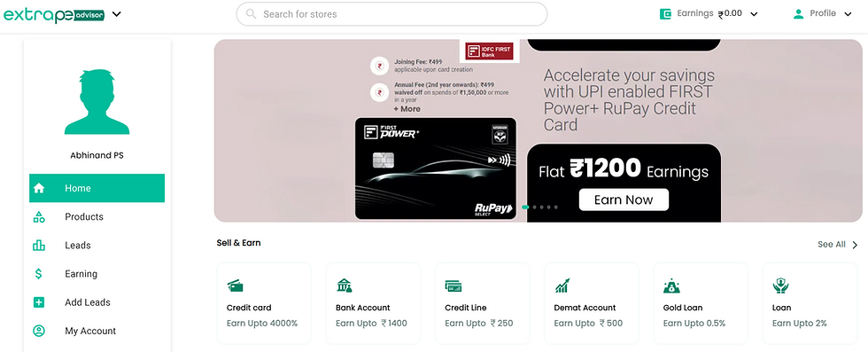The height and width of the screenshot is (352, 868).
Task: Click the Earnings ₹0.00 text
Action: (709, 13)
